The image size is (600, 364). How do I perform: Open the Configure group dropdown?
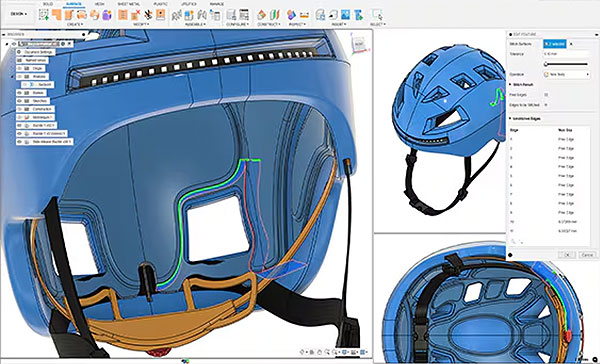(x=237, y=24)
